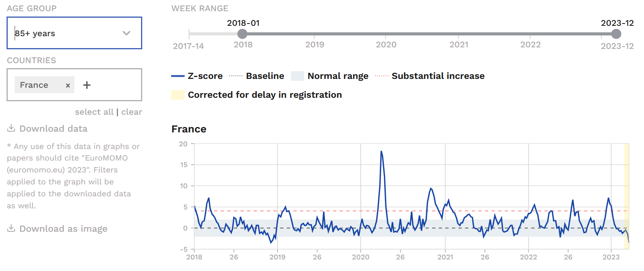Screen dimensions: 644x271
Task: Remove France using the x icon
Action: tap(68, 85)
